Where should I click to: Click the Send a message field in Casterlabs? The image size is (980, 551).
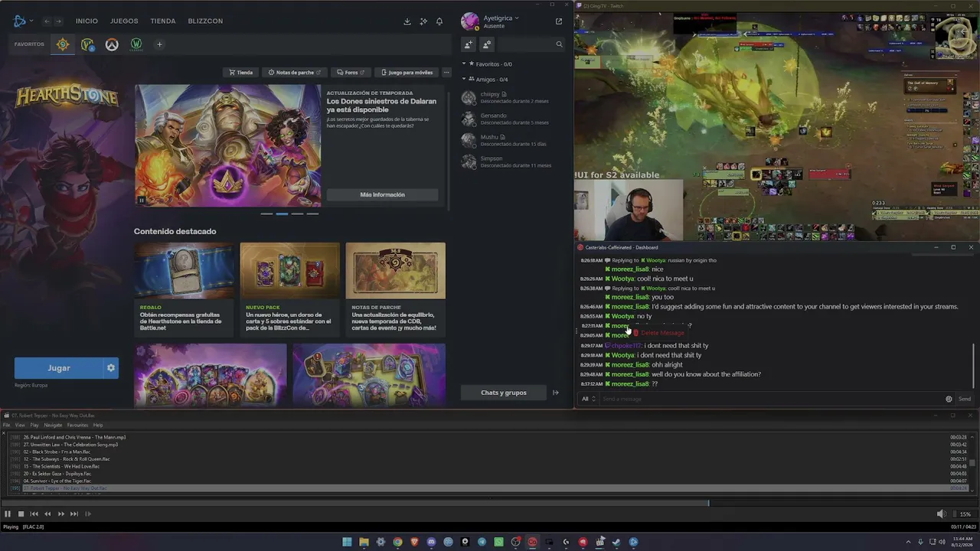[772, 399]
